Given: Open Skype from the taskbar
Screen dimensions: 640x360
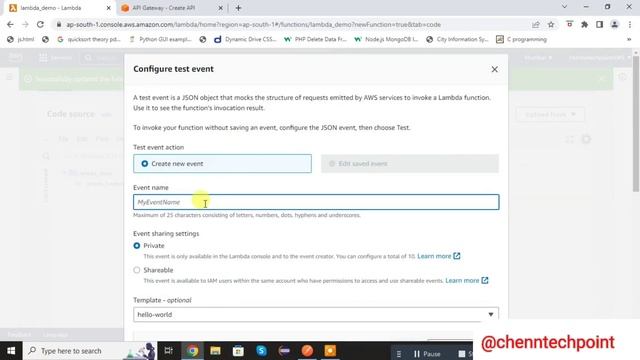Looking at the screenshot, I should click(x=261, y=351).
